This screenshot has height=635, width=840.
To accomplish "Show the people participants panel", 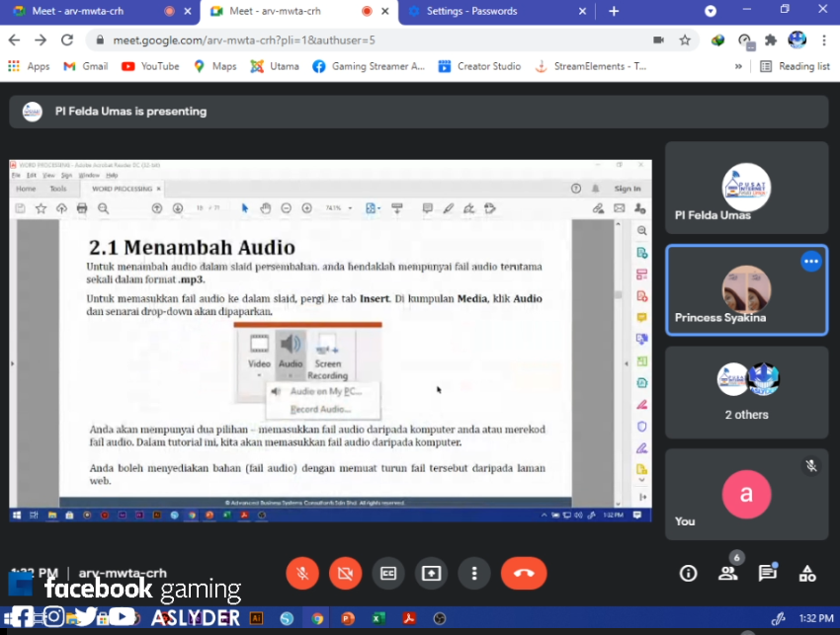I will [728, 573].
